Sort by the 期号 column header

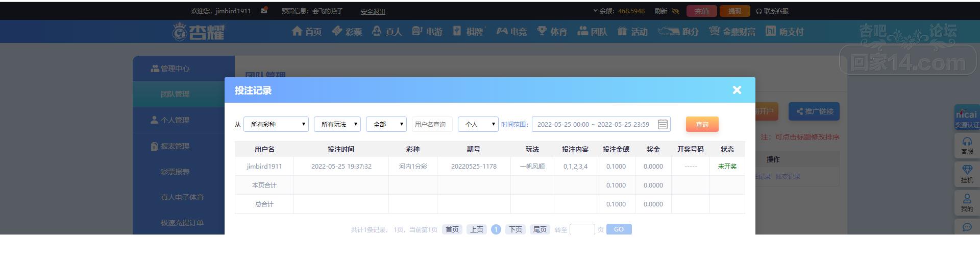click(474, 149)
